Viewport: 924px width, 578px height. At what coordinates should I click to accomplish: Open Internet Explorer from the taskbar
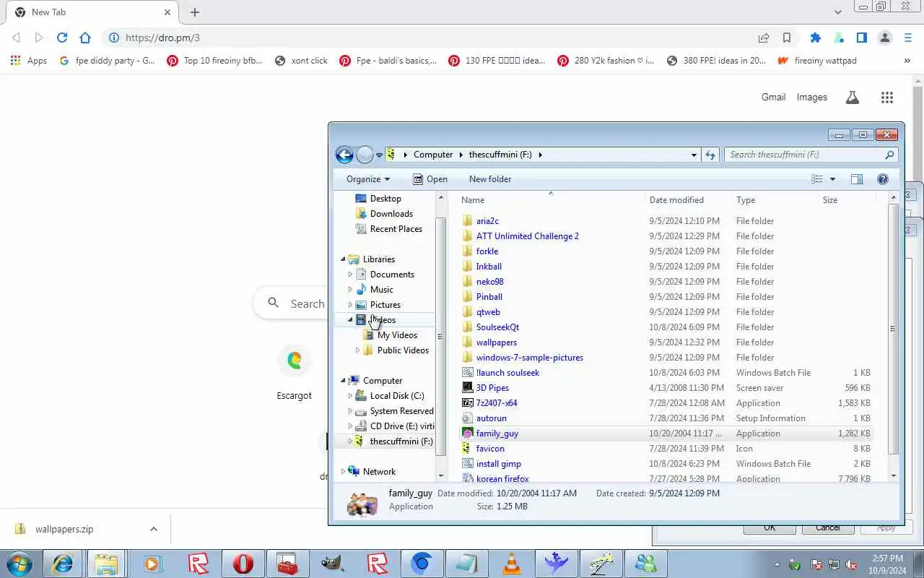63,564
